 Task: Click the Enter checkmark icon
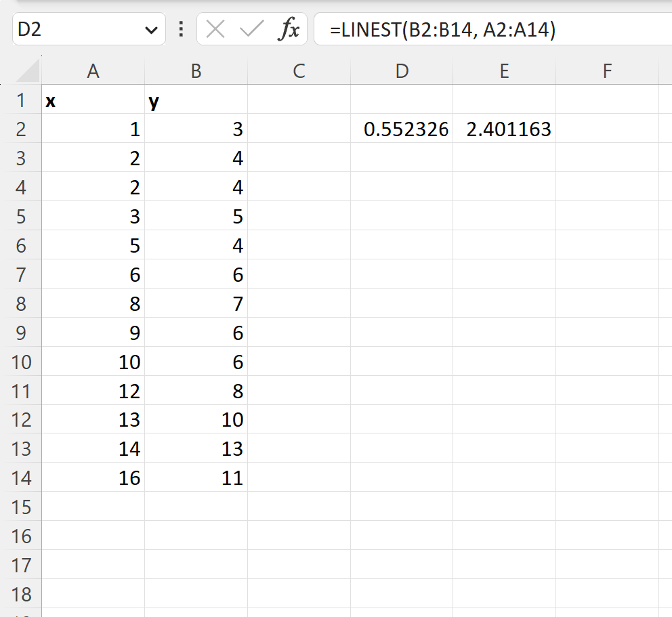(x=251, y=29)
